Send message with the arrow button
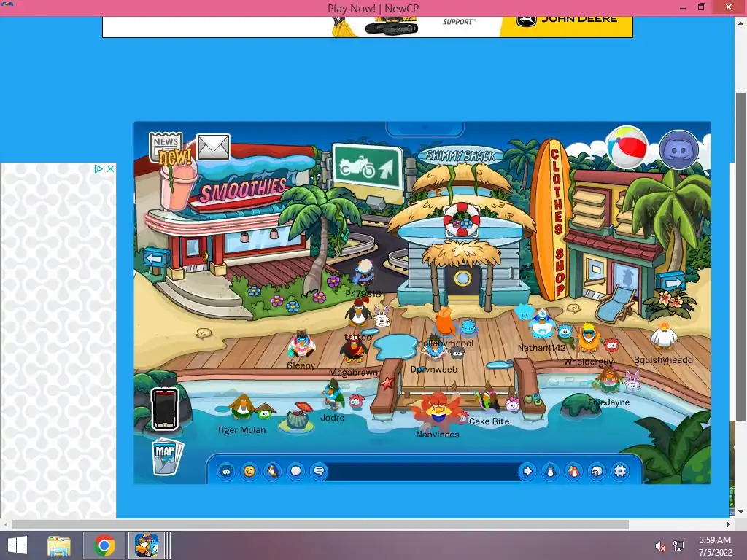 527,472
